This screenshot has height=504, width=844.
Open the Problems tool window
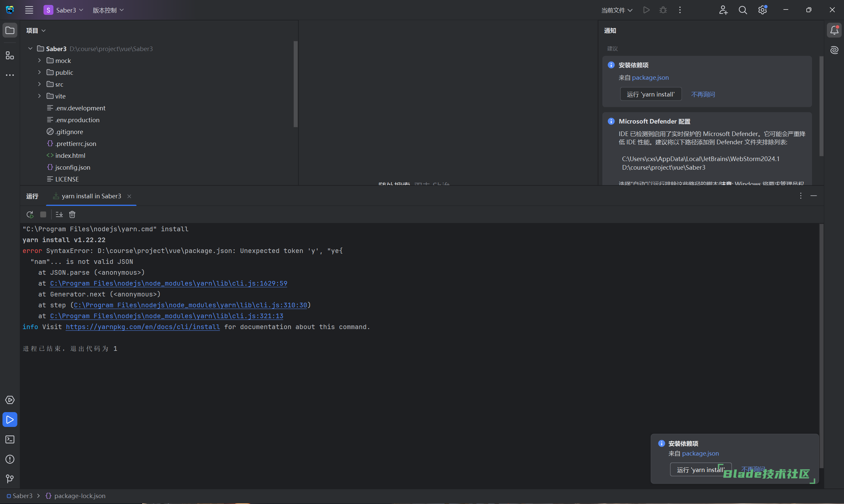[10, 459]
